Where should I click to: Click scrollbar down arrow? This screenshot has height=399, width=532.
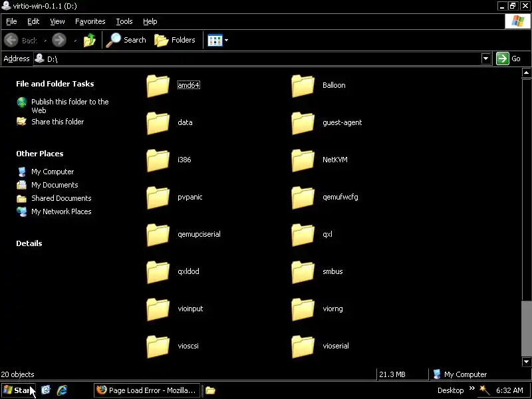526,362
